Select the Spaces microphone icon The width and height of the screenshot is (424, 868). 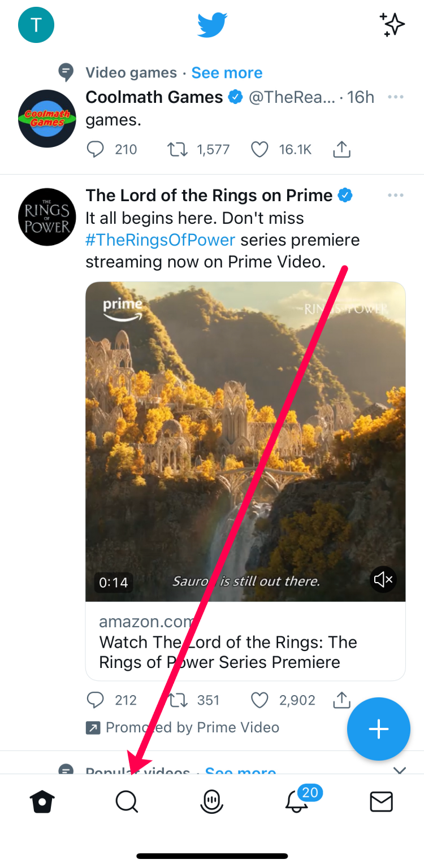[211, 801]
